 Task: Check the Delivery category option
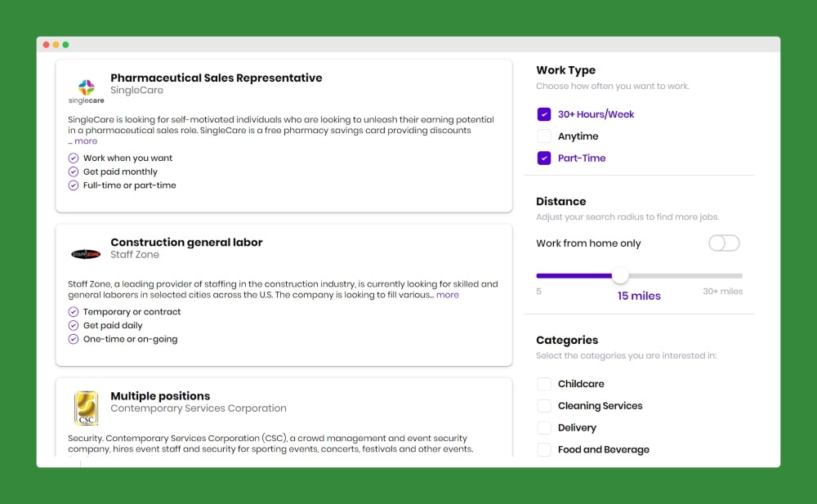[544, 428]
